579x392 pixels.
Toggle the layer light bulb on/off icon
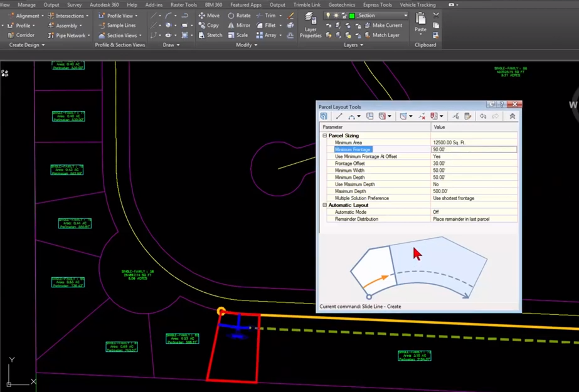[x=328, y=16]
